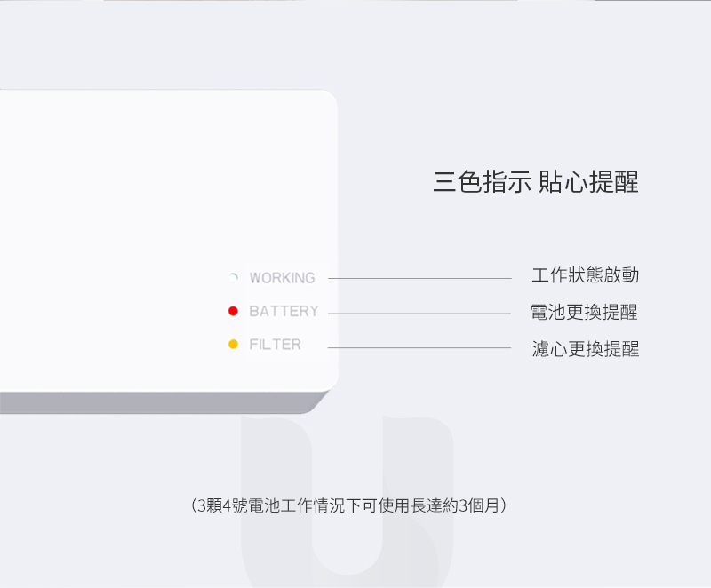Click the WORKING indicator light
This screenshot has width=711, height=588.
[233, 278]
